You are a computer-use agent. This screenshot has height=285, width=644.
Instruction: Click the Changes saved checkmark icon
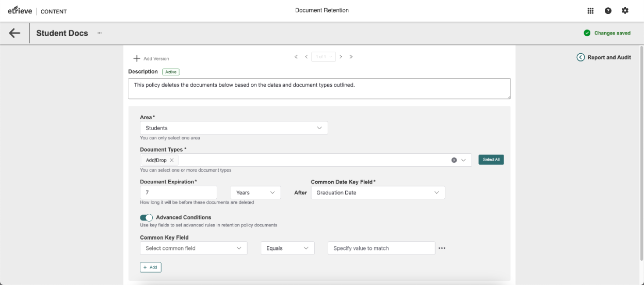coord(587,33)
